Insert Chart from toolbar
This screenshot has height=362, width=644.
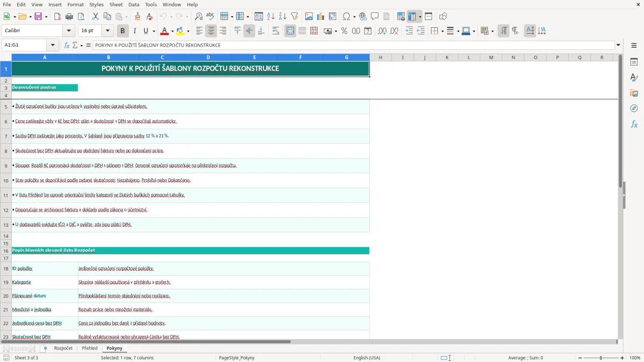coord(321,17)
